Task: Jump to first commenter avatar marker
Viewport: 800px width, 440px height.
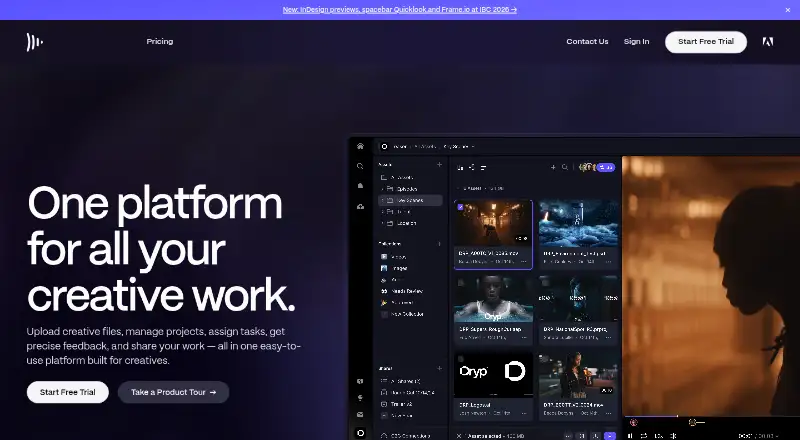Action: point(634,423)
